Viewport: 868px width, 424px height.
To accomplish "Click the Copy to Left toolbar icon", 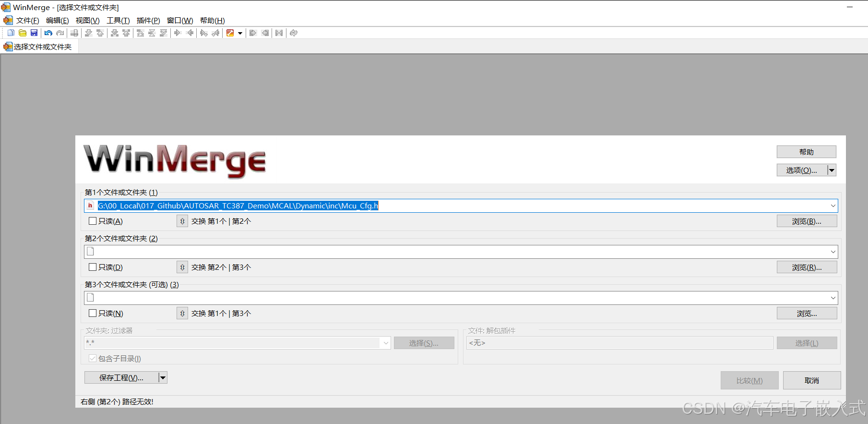I will point(190,33).
